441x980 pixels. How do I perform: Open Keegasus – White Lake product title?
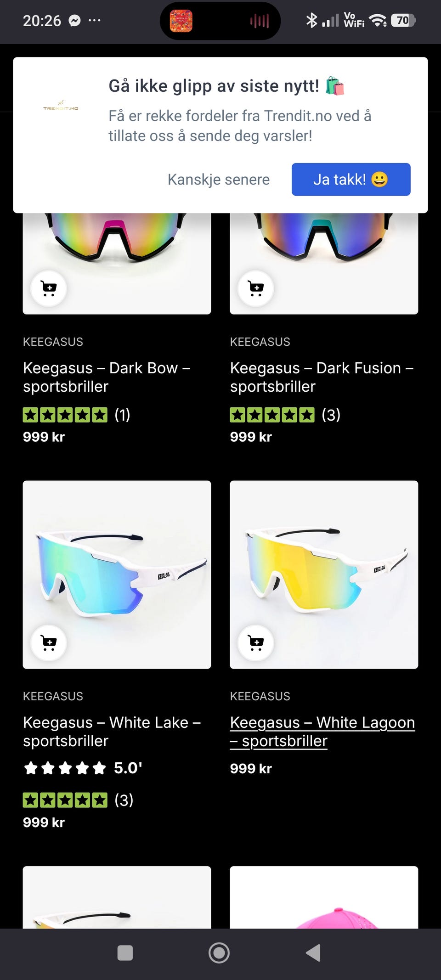click(112, 732)
